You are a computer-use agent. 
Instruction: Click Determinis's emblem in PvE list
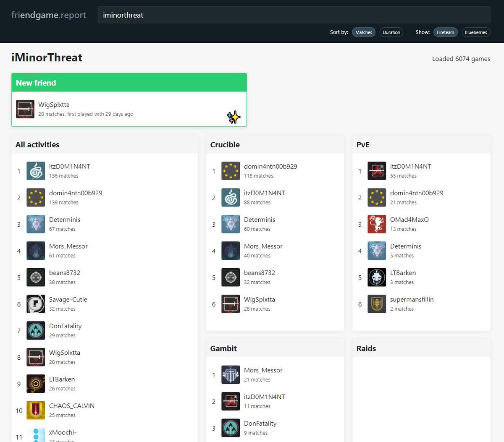tap(377, 251)
